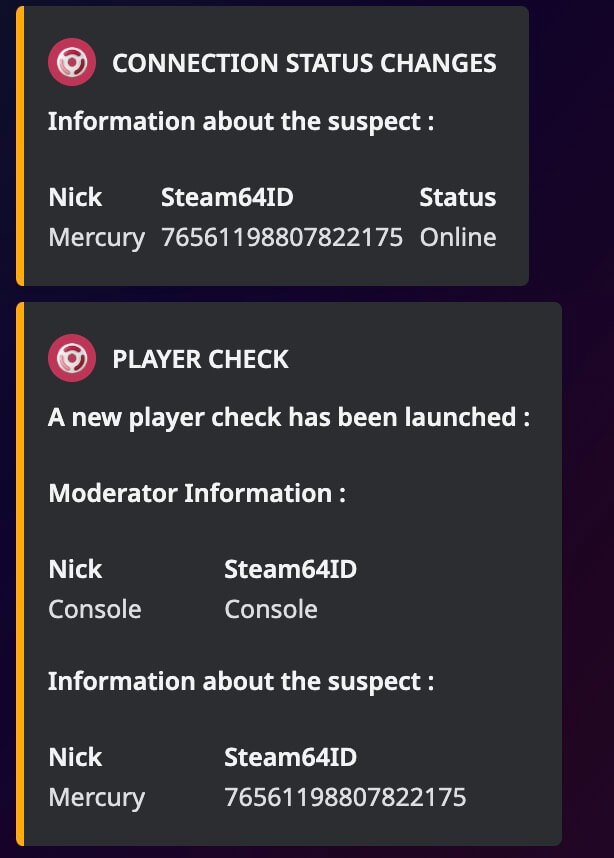This screenshot has height=858, width=614.
Task: Click the Nick header under Moderator Information
Action: 75,569
